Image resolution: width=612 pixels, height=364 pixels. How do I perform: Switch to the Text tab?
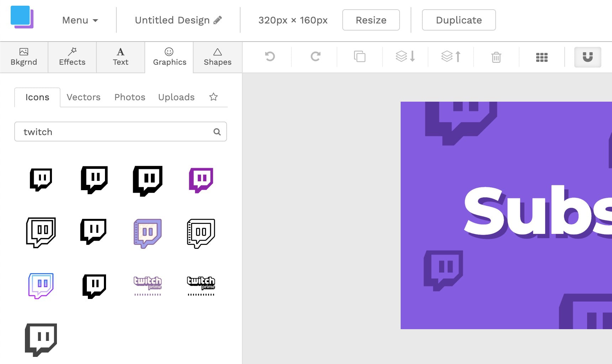[x=121, y=57]
